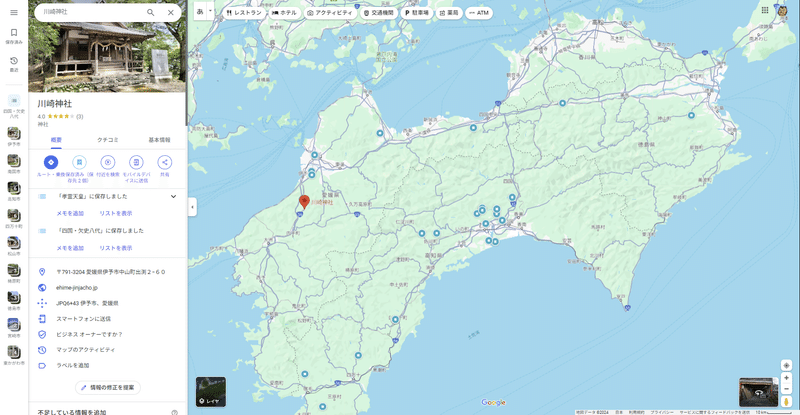Filter map by 薬局 chip
Image resolution: width=800 pixels, height=415 pixels.
pos(449,13)
